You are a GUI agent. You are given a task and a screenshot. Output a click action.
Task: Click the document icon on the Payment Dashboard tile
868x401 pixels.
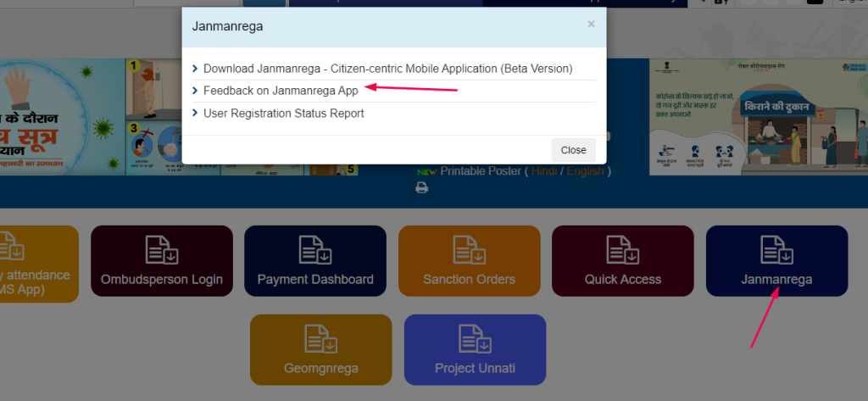point(315,250)
